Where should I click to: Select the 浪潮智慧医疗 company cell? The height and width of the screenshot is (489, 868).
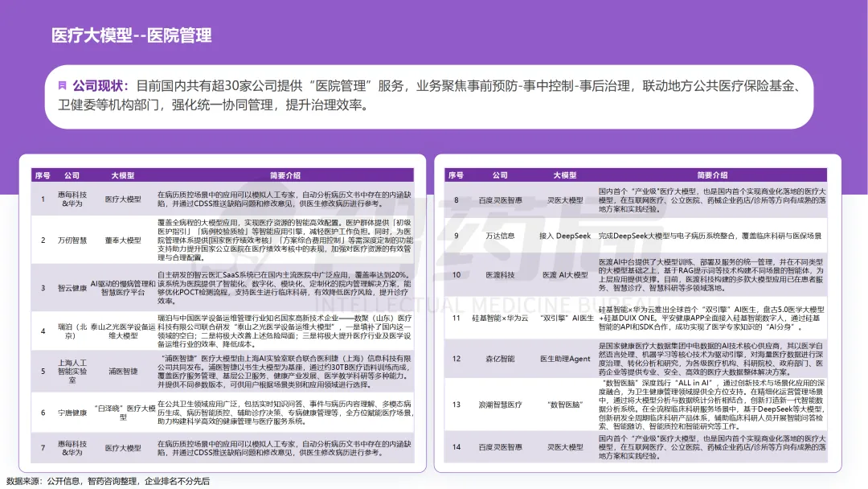(x=501, y=405)
